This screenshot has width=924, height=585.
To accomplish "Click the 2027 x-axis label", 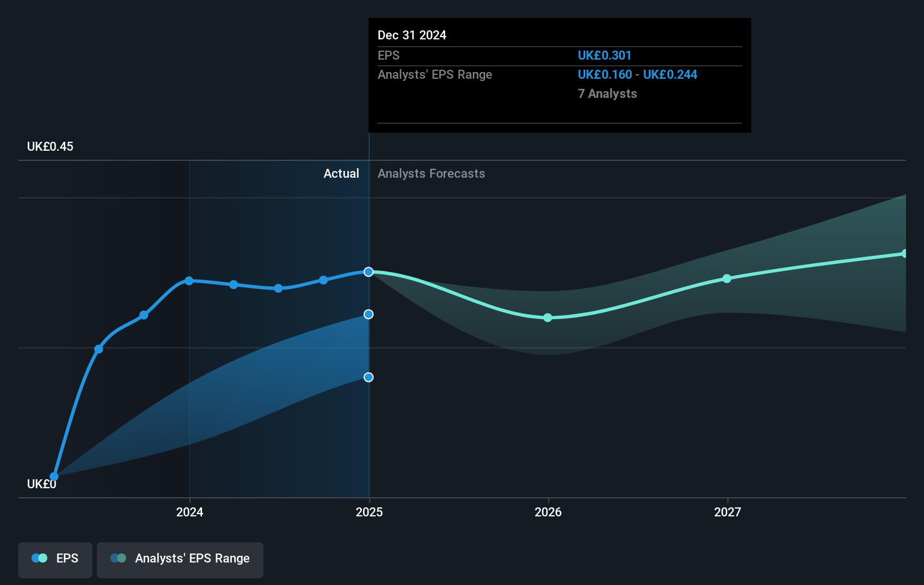I will [x=728, y=512].
